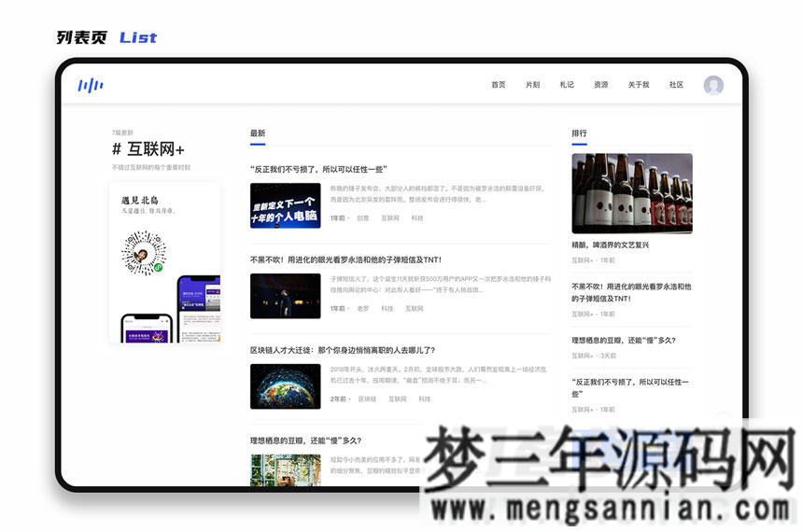Open the beer bottles image in 排行
The height and width of the screenshot is (532, 803).
pyautogui.click(x=632, y=193)
